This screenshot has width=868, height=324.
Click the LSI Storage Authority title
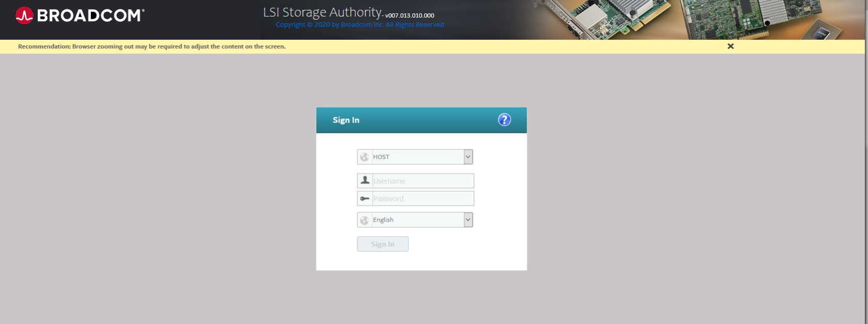pyautogui.click(x=323, y=12)
